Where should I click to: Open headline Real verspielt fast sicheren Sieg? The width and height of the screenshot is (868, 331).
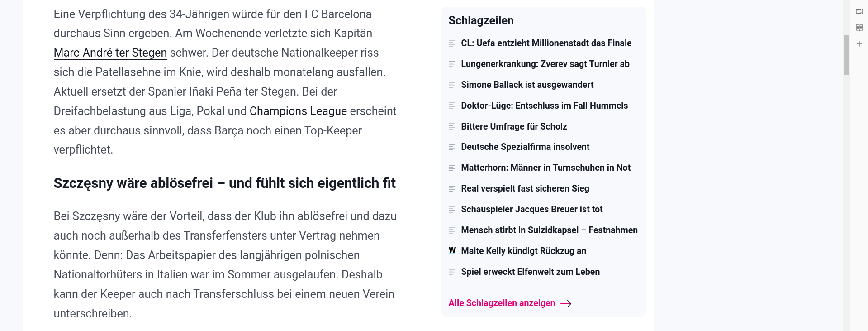[x=525, y=188]
